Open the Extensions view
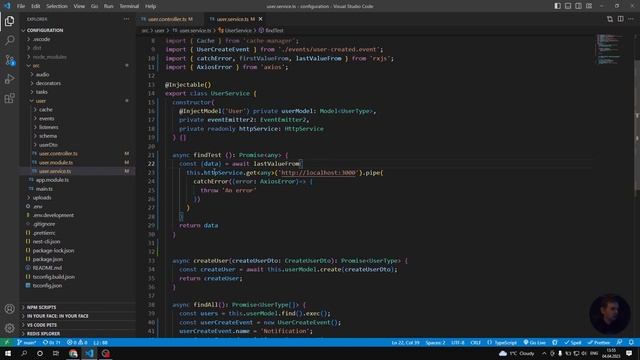 (9, 98)
